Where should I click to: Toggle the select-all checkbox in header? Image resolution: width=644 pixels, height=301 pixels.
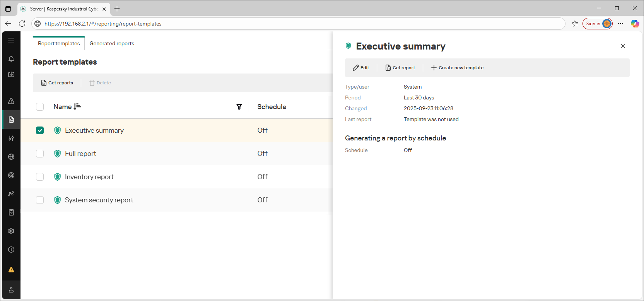pos(40,107)
